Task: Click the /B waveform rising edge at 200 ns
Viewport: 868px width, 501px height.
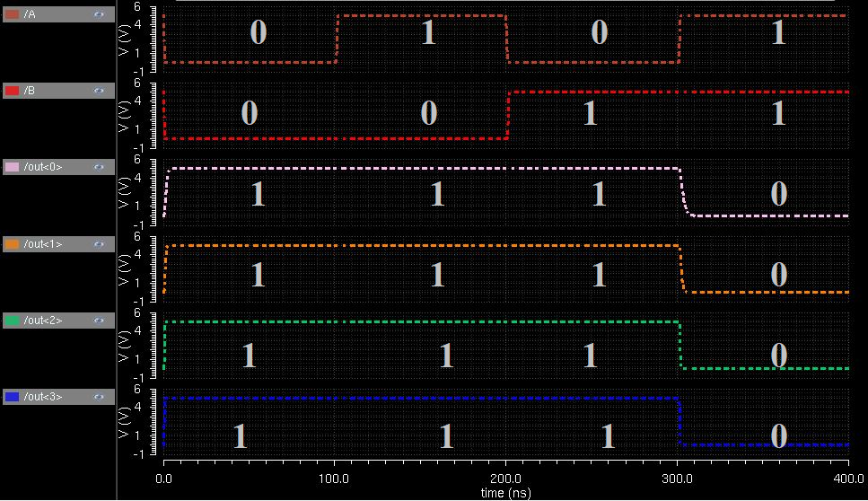Action: tap(508, 115)
